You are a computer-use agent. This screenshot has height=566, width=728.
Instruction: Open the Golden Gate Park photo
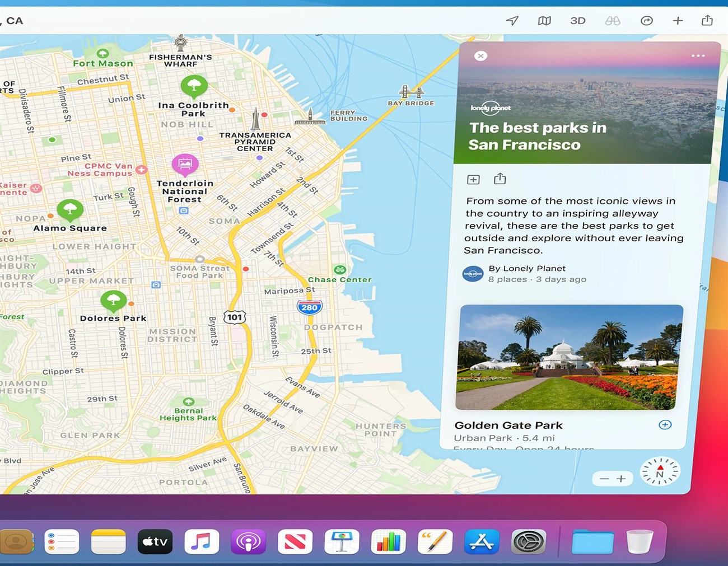[569, 357]
